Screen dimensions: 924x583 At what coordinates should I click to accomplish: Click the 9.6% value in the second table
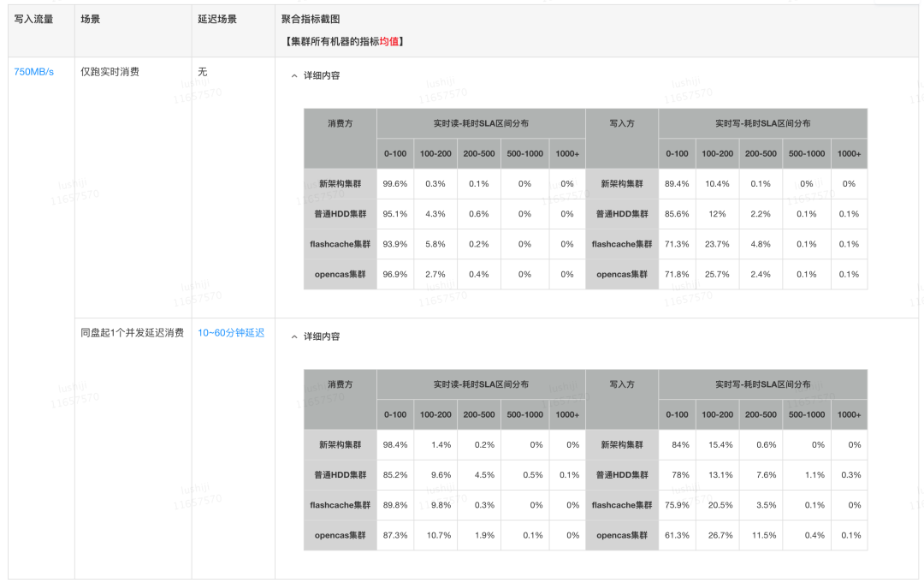click(441, 475)
